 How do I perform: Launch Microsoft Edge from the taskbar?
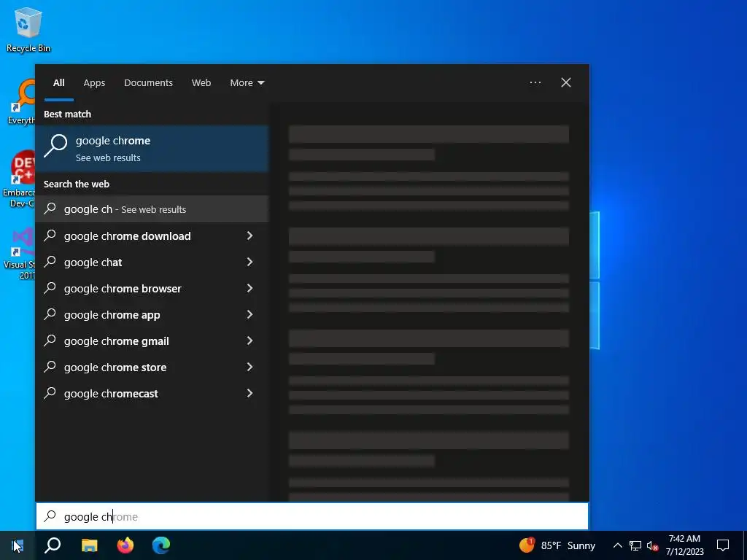pyautogui.click(x=161, y=545)
